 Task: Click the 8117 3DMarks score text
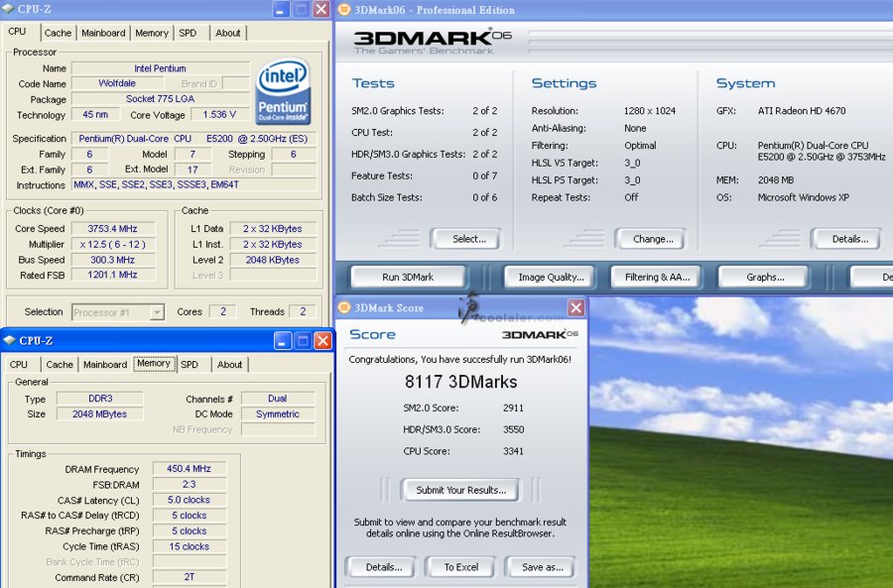click(x=460, y=382)
